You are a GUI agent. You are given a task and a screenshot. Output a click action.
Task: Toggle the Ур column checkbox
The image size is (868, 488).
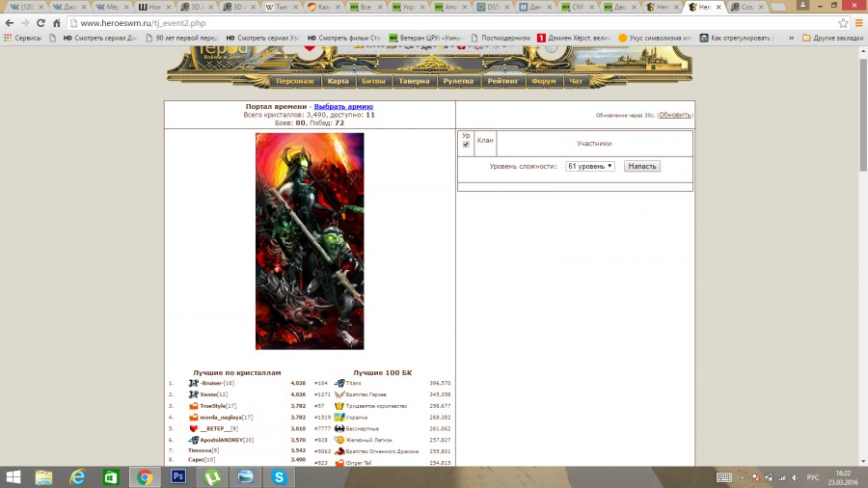coord(466,145)
